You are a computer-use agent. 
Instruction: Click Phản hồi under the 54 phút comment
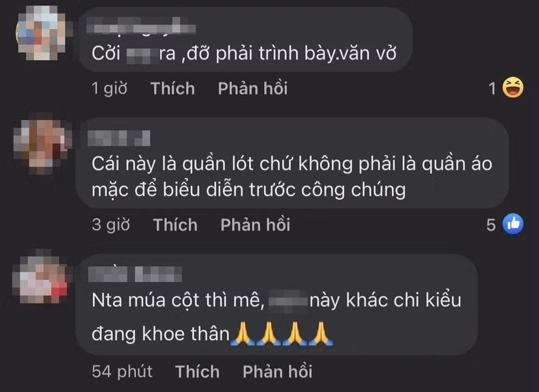pyautogui.click(x=278, y=372)
